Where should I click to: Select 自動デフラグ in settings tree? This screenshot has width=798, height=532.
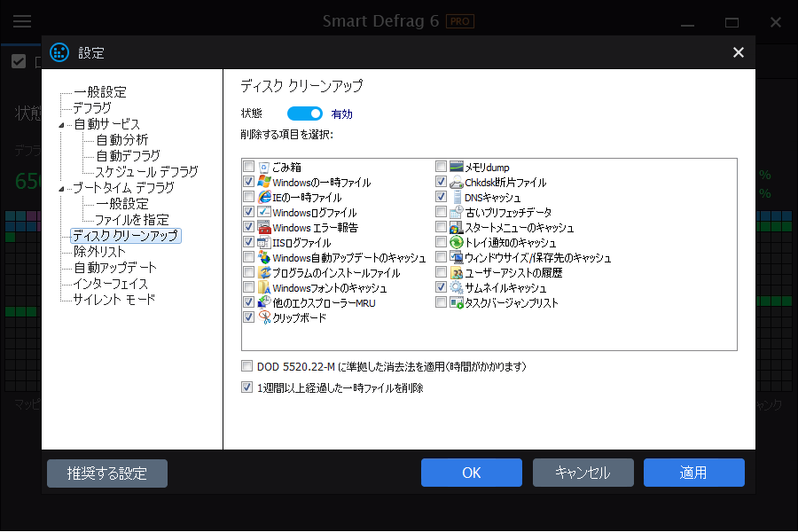129,156
